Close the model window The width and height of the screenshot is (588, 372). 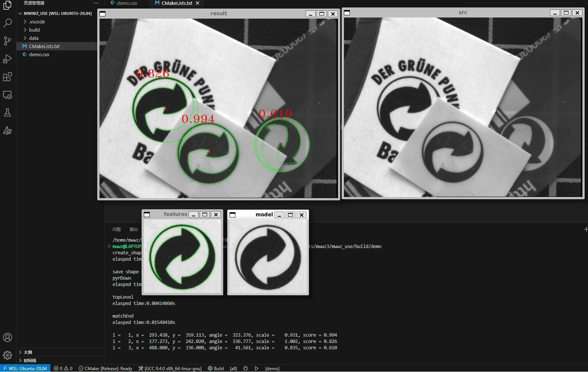(301, 215)
